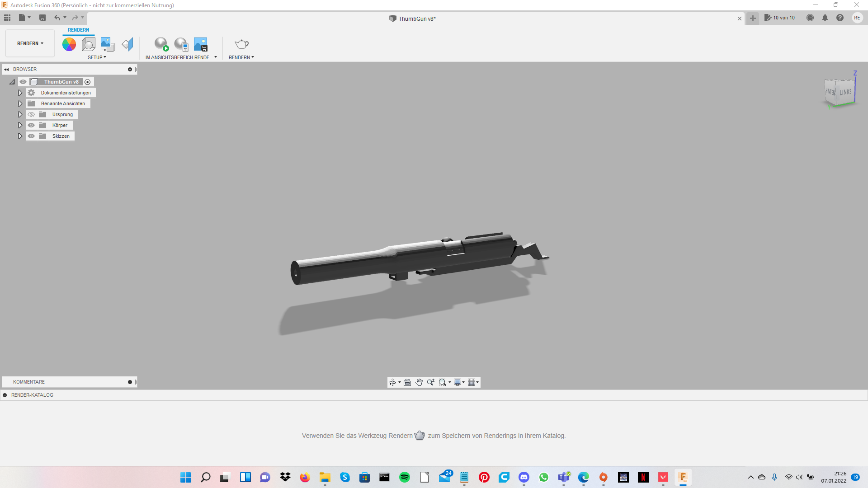
Task: Open Spotify from taskbar
Action: coord(405,477)
